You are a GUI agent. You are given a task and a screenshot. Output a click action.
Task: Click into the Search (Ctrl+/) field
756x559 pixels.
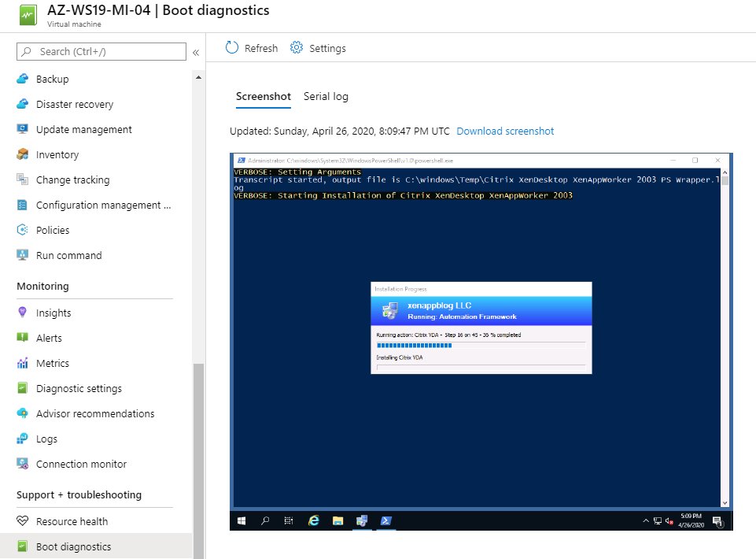tap(101, 51)
